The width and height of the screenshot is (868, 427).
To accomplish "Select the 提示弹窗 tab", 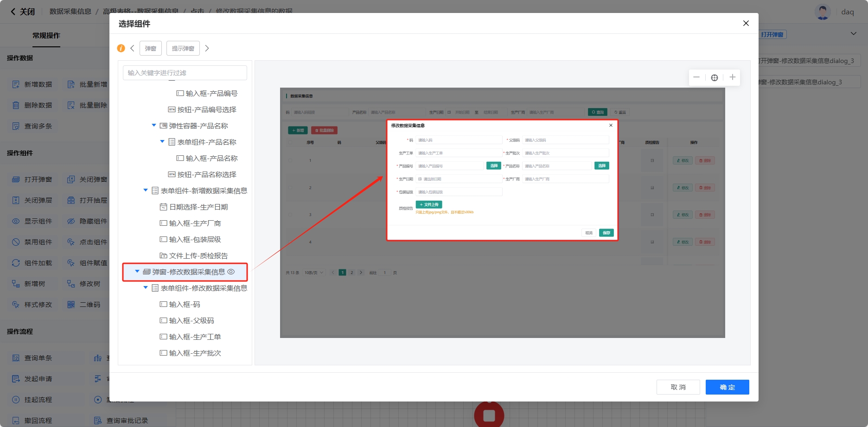I will pos(183,48).
